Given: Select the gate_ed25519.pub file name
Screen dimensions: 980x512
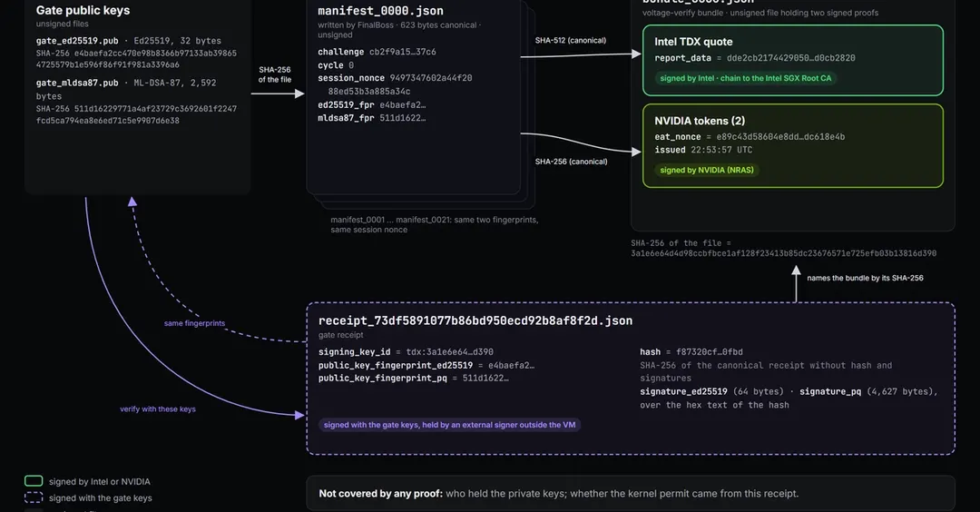Looking at the screenshot, I should [x=77, y=41].
